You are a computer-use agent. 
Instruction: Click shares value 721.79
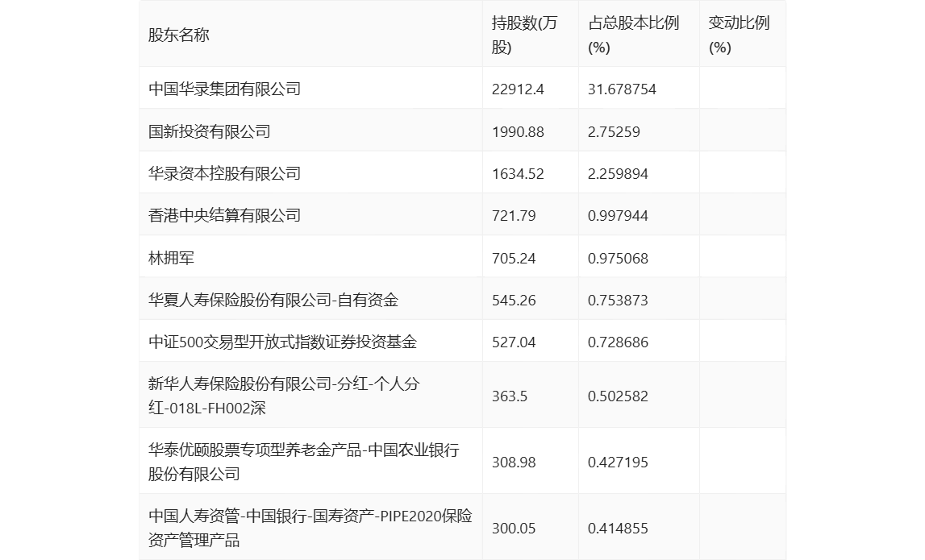click(514, 216)
